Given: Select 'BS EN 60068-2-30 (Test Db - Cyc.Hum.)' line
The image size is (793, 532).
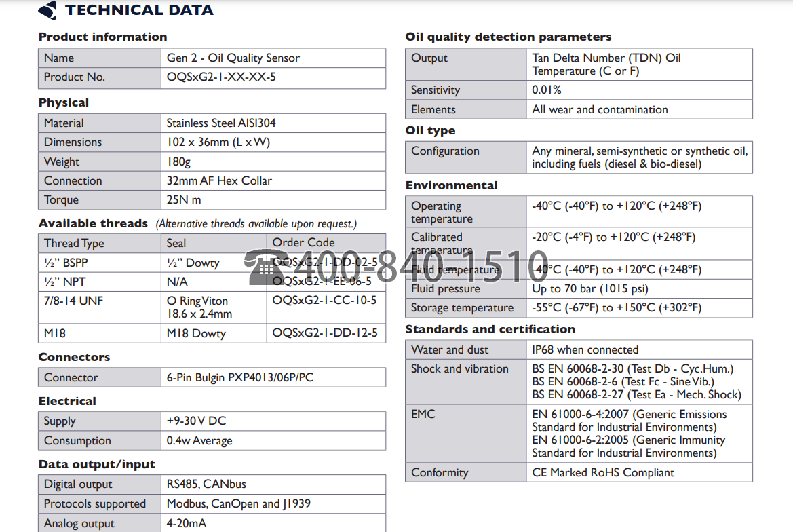Looking at the screenshot, I should pyautogui.click(x=633, y=368).
